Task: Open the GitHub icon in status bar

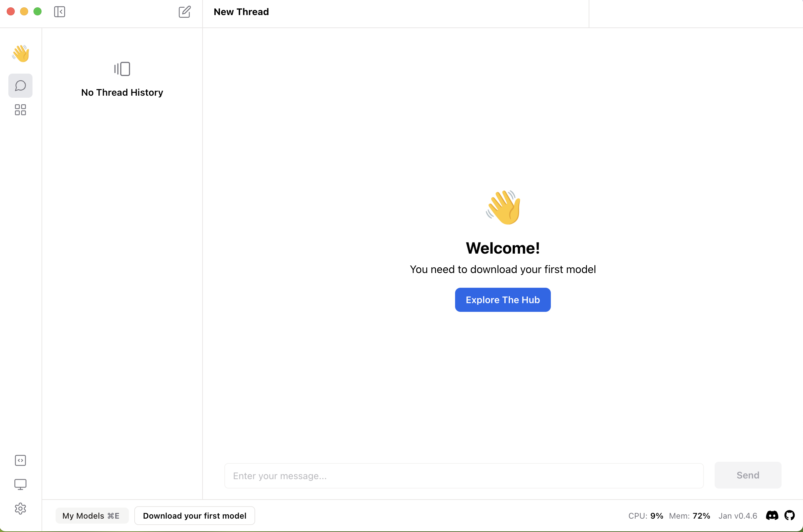Action: [789, 515]
